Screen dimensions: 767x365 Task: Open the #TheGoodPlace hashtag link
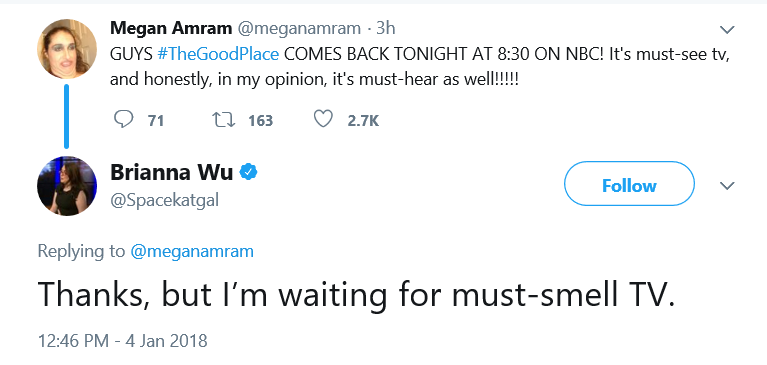pyautogui.click(x=218, y=54)
